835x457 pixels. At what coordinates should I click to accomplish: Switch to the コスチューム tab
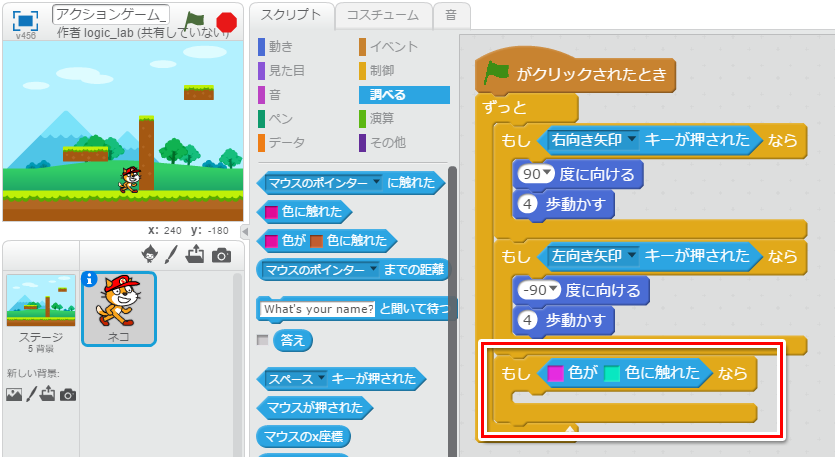[383, 15]
